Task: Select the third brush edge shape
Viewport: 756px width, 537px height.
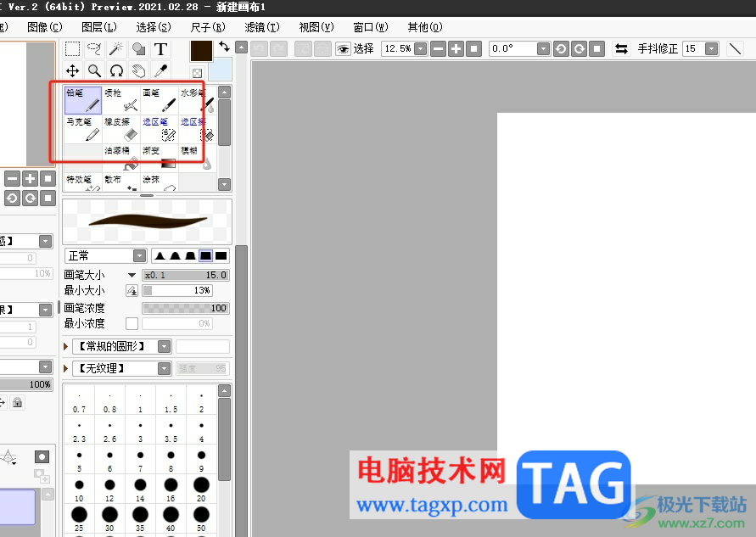Action: [x=190, y=255]
